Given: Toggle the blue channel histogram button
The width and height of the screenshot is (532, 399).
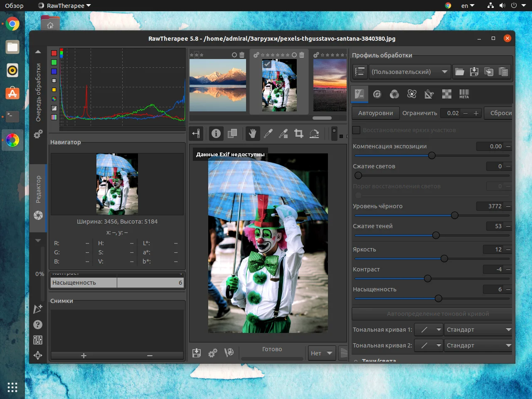Looking at the screenshot, I should tap(54, 71).
